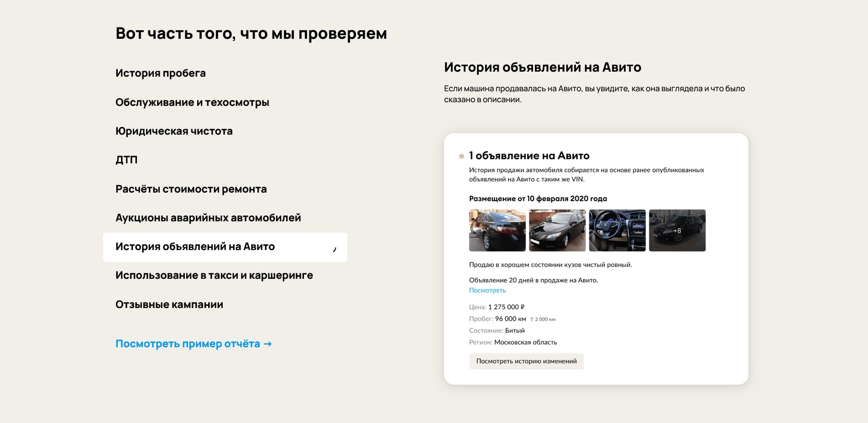Click Посмотреть историю изменений button

[x=527, y=361]
